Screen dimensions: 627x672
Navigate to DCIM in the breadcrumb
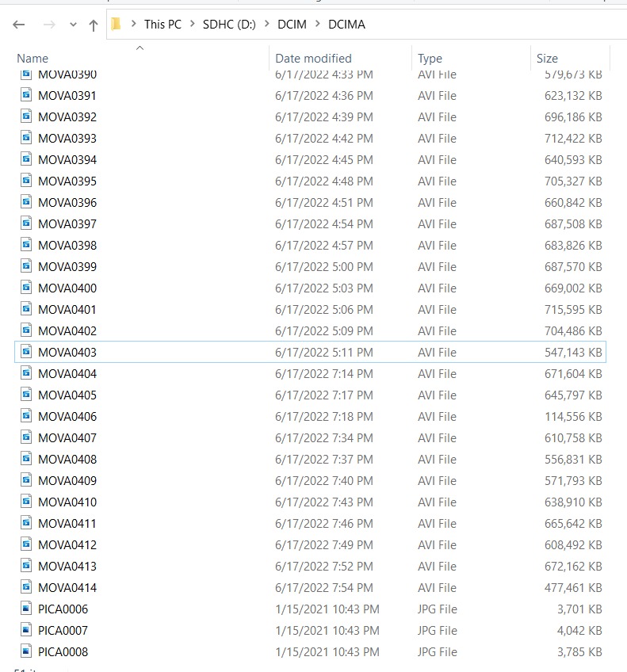292,25
